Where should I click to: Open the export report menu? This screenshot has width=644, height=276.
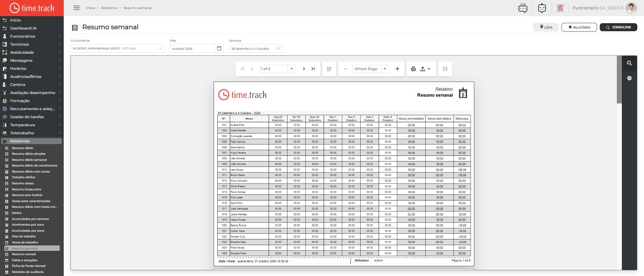425,69
